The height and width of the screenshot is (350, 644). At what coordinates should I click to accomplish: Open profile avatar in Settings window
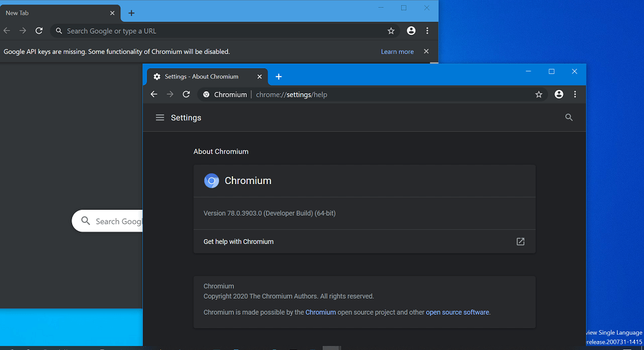(x=559, y=95)
